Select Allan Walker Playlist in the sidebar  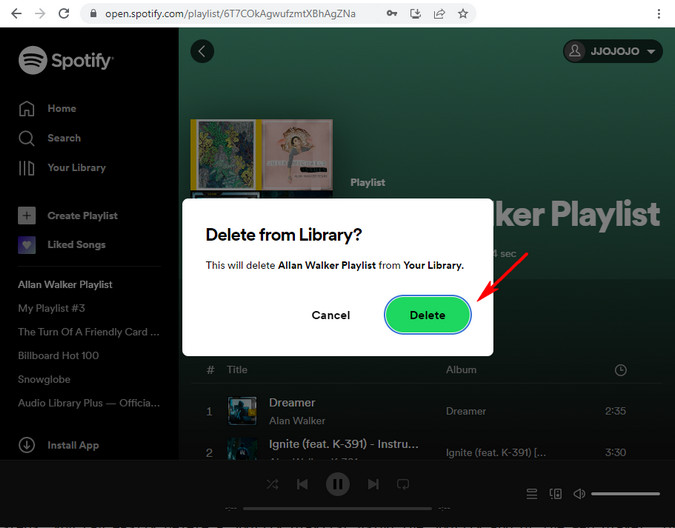(x=65, y=284)
